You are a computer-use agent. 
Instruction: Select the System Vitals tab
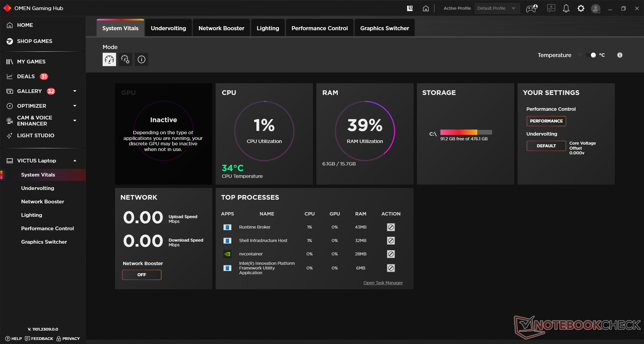120,28
